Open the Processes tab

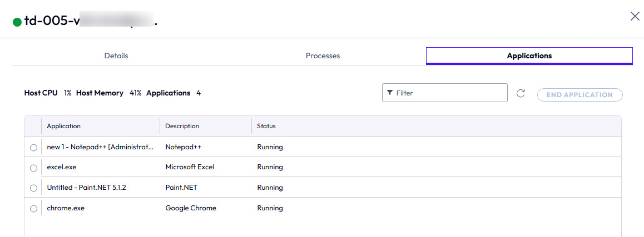click(x=323, y=56)
